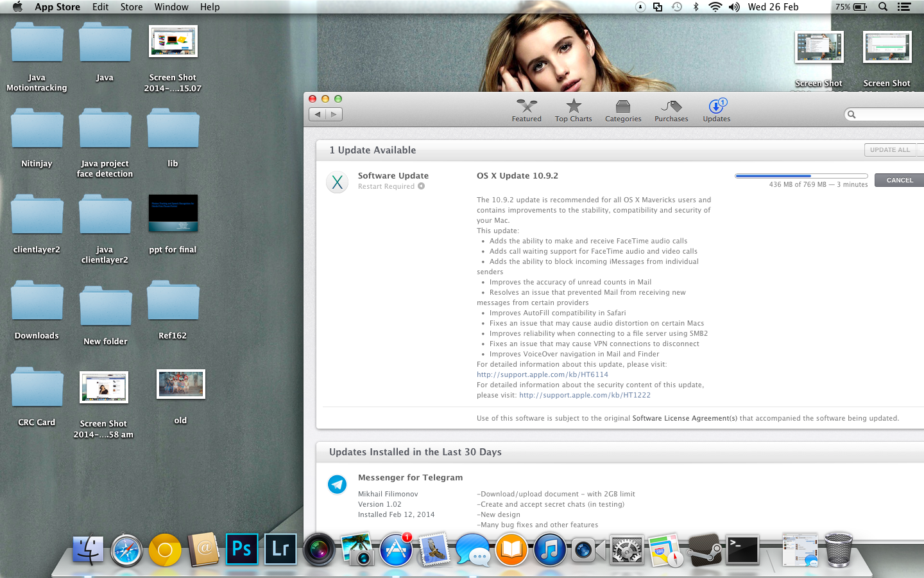Open the App Store menu
924x578 pixels.
pyautogui.click(x=57, y=7)
